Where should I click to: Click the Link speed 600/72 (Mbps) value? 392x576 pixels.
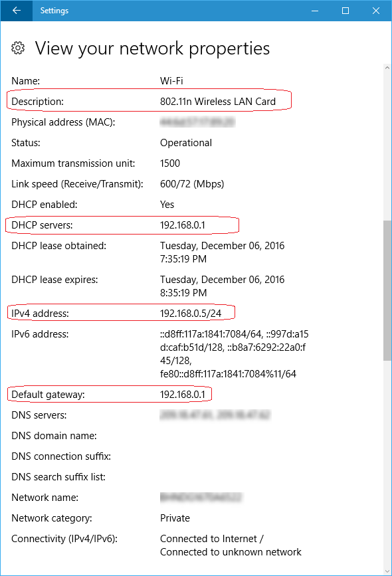tap(192, 184)
